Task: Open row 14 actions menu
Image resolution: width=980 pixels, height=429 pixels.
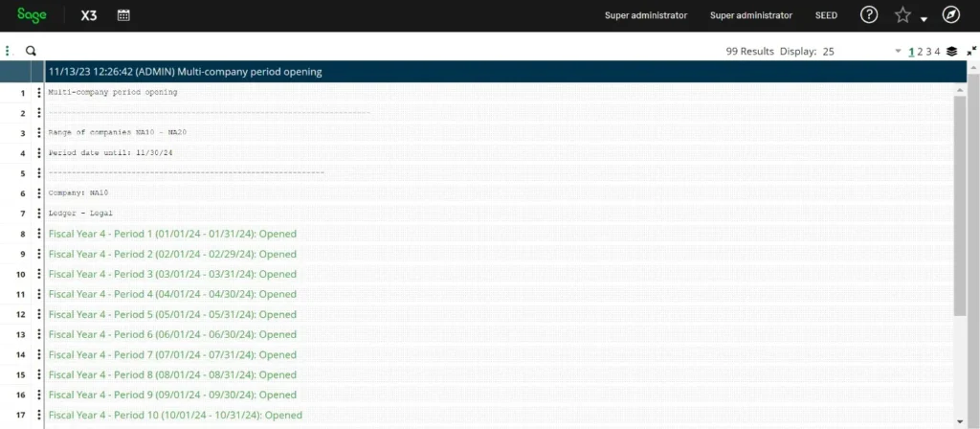Action: 38,354
